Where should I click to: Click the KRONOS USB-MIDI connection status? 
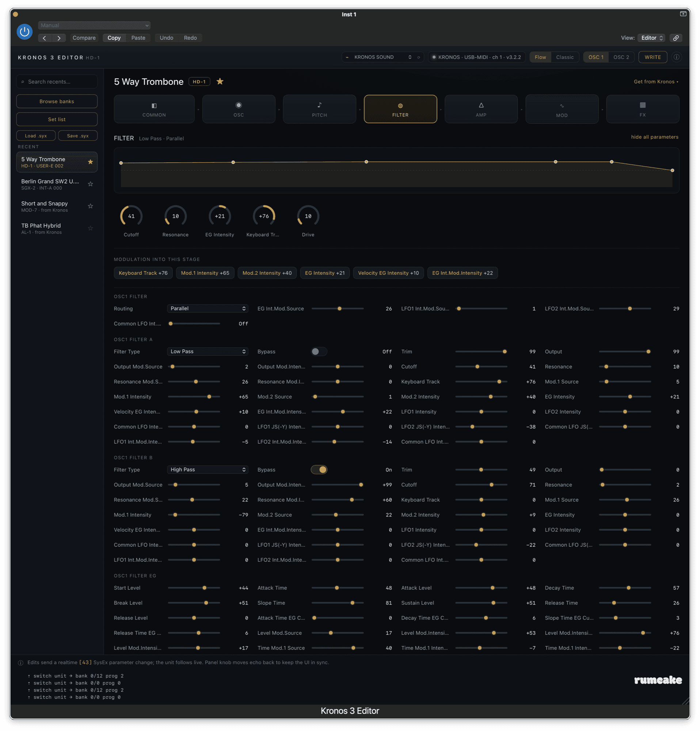[476, 57]
